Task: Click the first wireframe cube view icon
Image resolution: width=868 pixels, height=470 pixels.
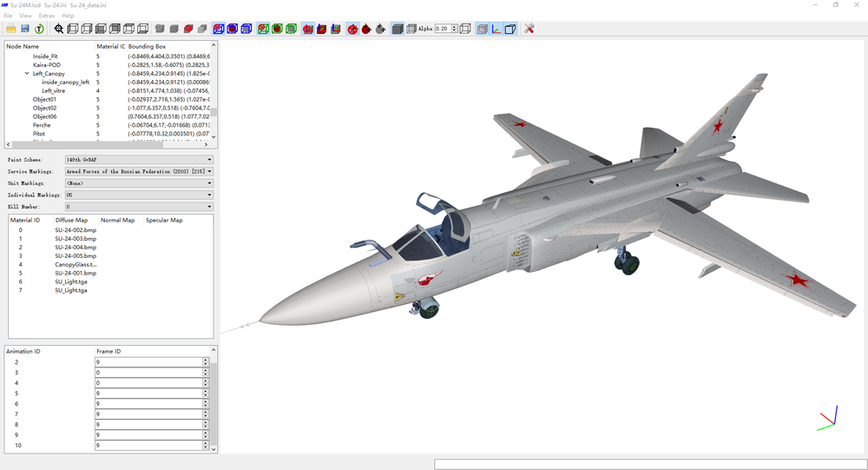Action: (73, 29)
